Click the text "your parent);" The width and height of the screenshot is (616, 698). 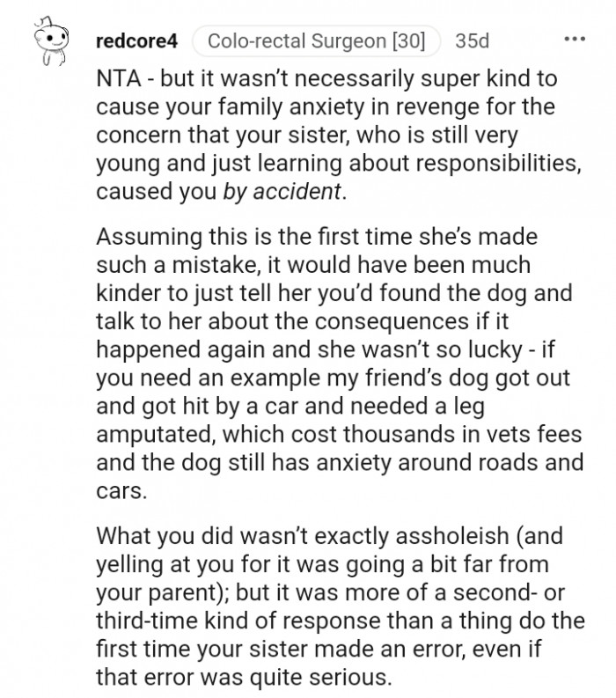150,592
